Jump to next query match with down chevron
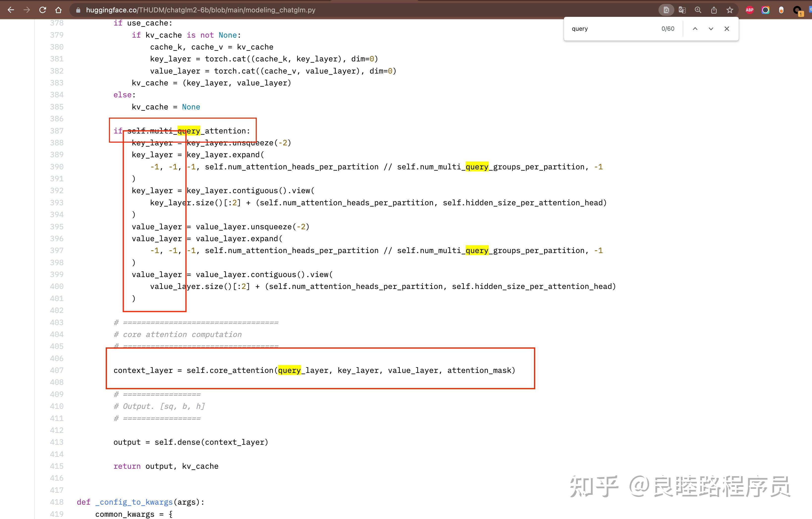 (x=711, y=29)
